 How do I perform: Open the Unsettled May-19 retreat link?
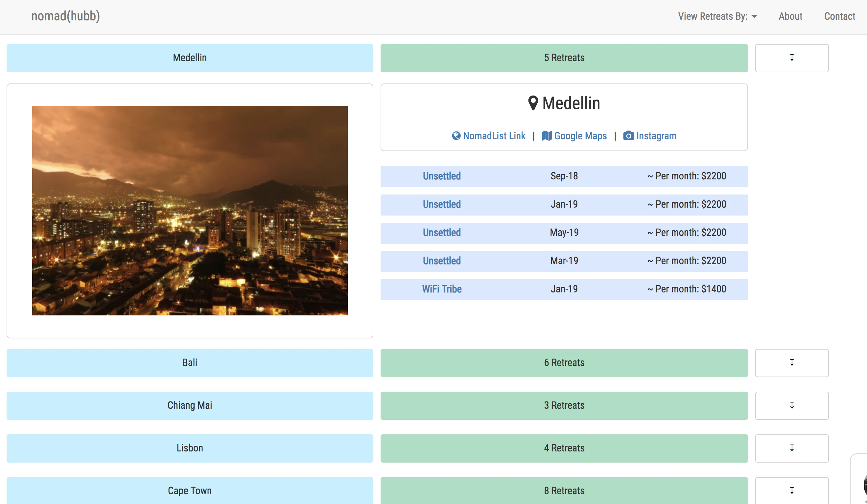[441, 233]
